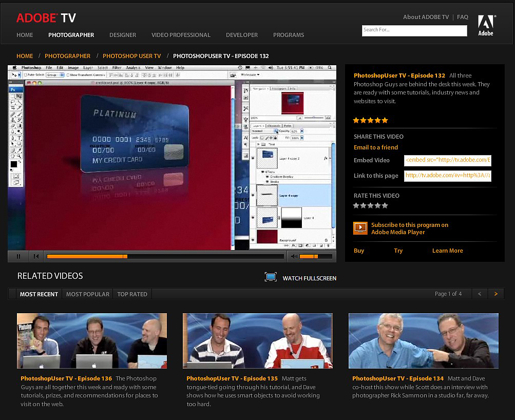Click Email to a friend
515x420 pixels.
tap(376, 147)
